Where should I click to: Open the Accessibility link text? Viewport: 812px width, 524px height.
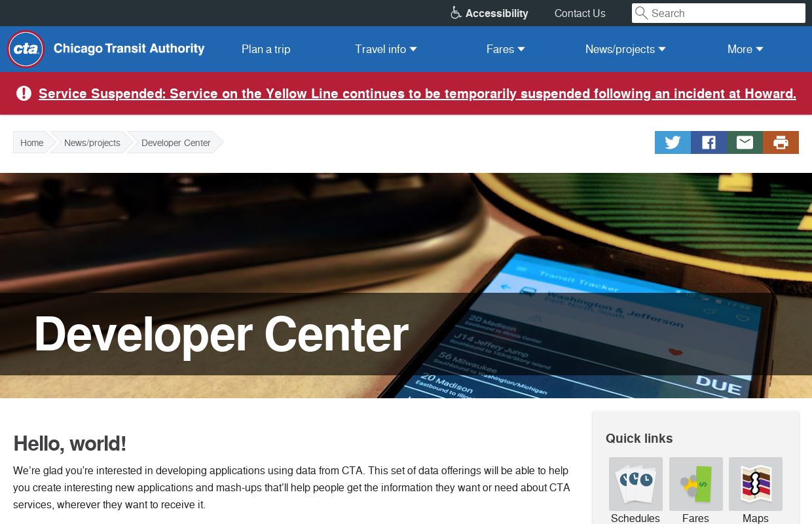point(496,13)
